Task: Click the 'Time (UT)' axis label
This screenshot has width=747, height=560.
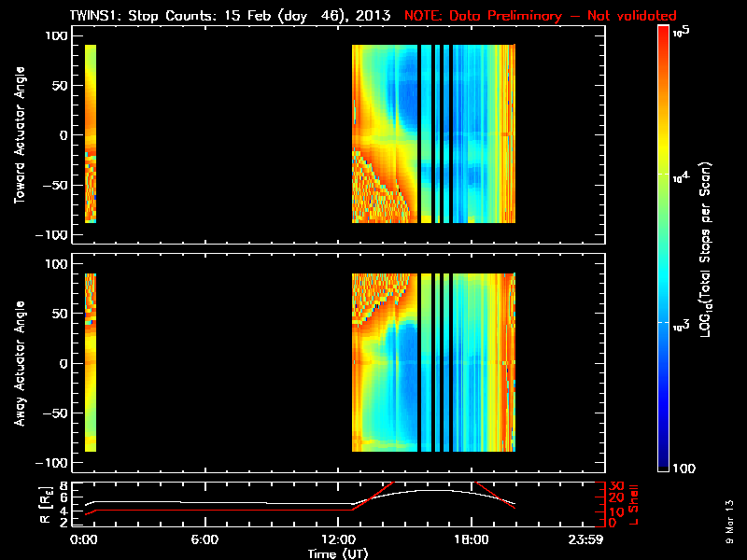Action: pyautogui.click(x=338, y=553)
